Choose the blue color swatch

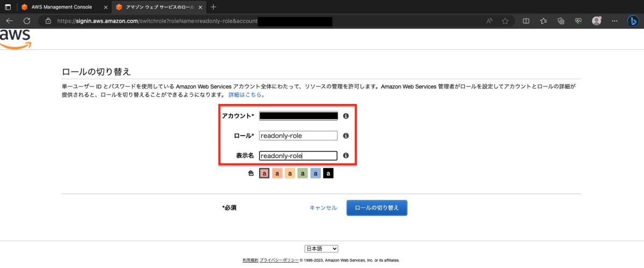point(316,174)
